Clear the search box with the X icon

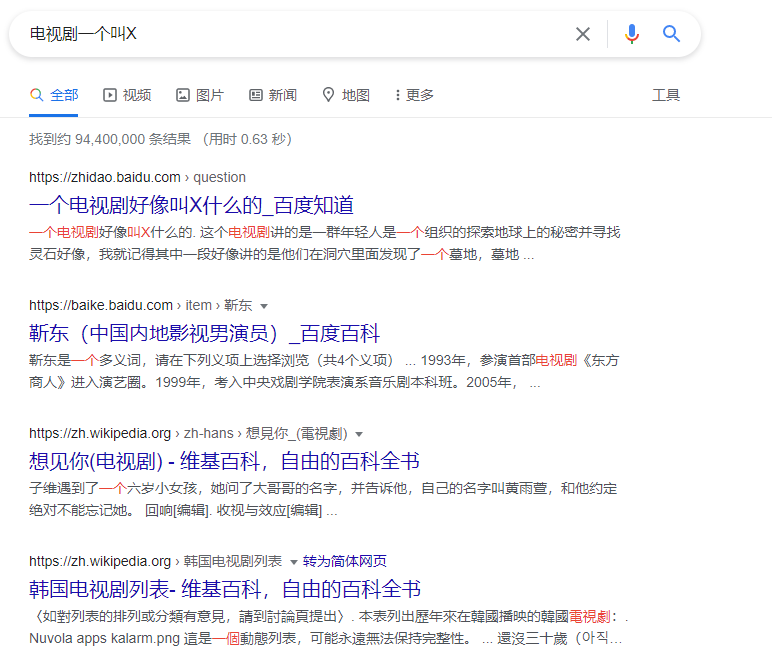[x=583, y=34]
